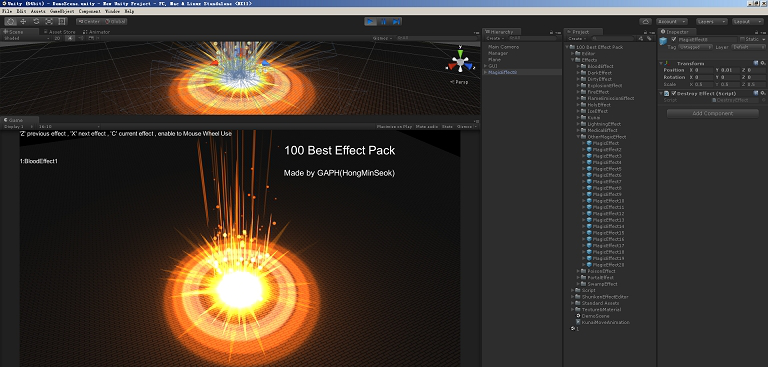The width and height of the screenshot is (768, 381).
Task: Toggle Maximize on Play
Action: tap(394, 126)
